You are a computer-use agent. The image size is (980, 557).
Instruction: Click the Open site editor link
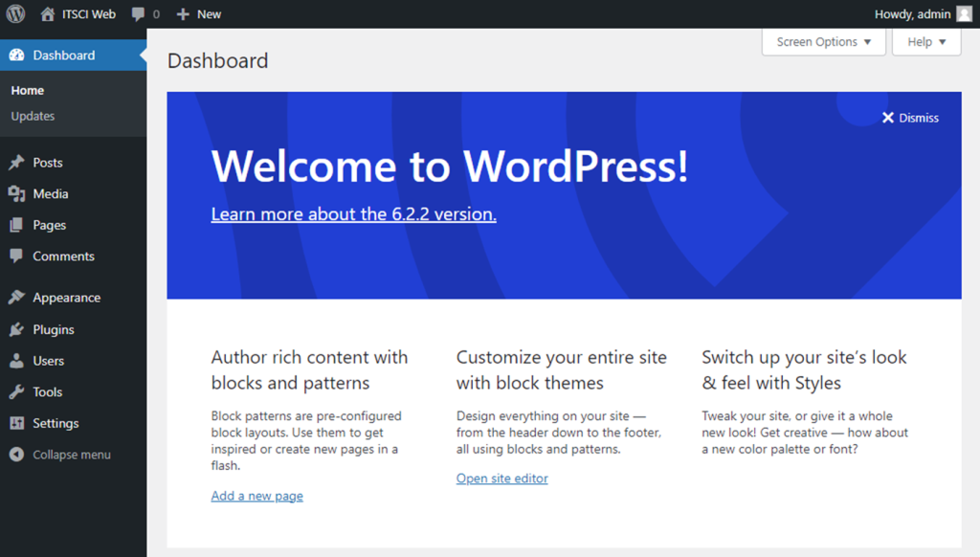coord(501,479)
